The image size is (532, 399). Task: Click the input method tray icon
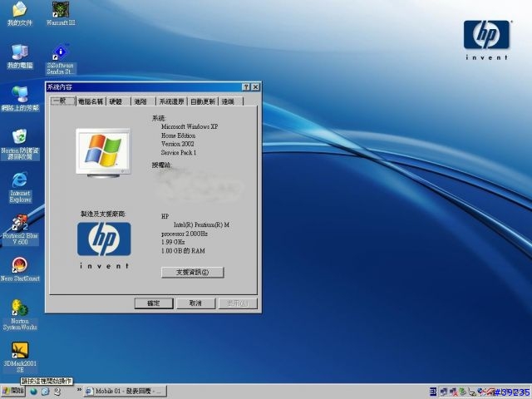(433, 392)
